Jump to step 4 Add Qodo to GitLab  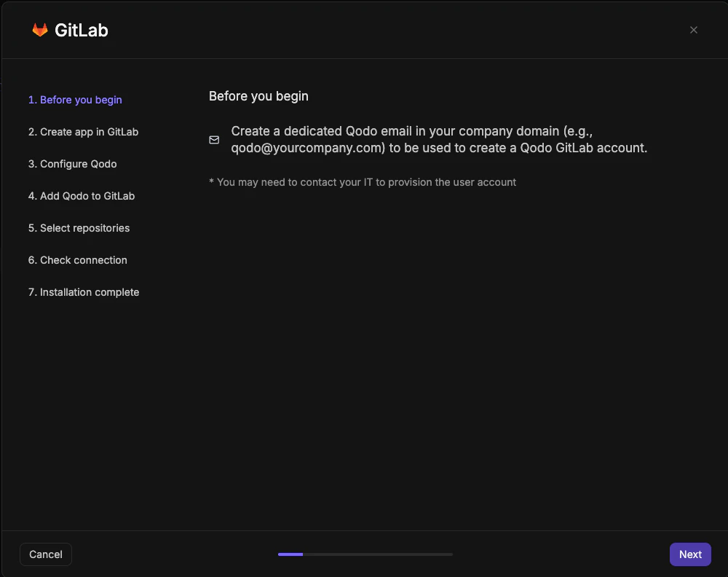click(x=82, y=196)
